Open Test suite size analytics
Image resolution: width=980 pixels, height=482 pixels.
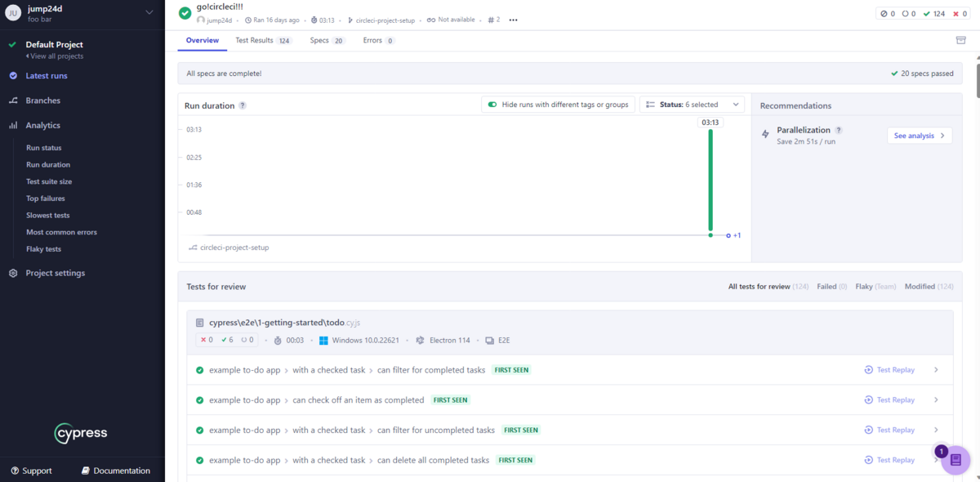(x=49, y=181)
